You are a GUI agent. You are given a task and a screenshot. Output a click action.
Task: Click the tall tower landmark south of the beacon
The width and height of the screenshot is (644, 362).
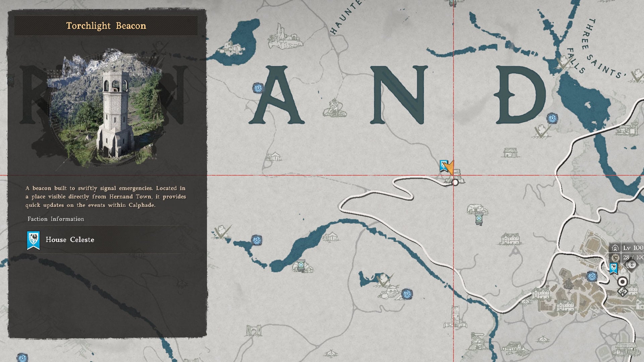pos(455,317)
